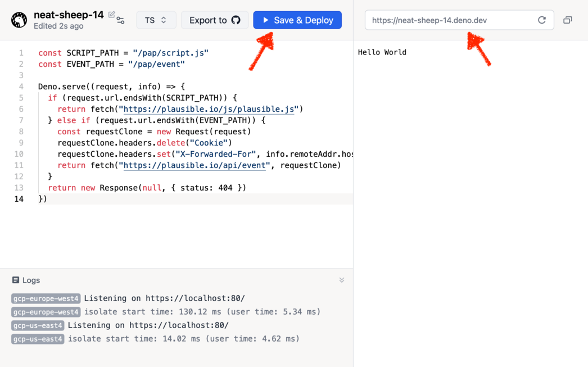Click the refresh icon in preview URL bar
This screenshot has height=367, width=588.
pos(541,20)
